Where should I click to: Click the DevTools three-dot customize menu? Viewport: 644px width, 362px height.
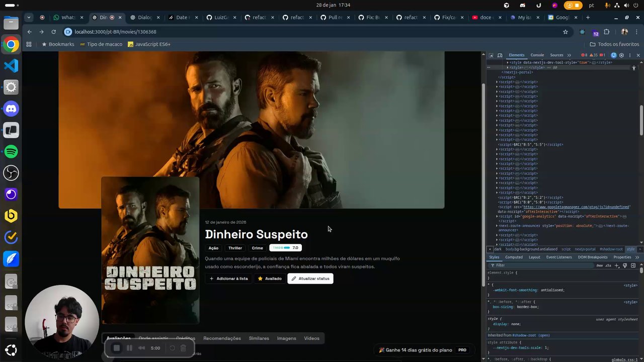pos(629,55)
